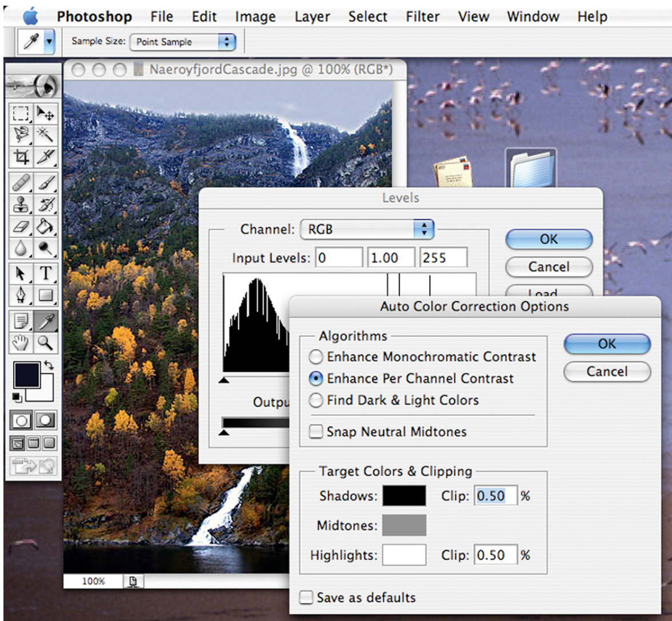
Task: Choose Full Screen Mode with Menu Bar
Action: 33,443
